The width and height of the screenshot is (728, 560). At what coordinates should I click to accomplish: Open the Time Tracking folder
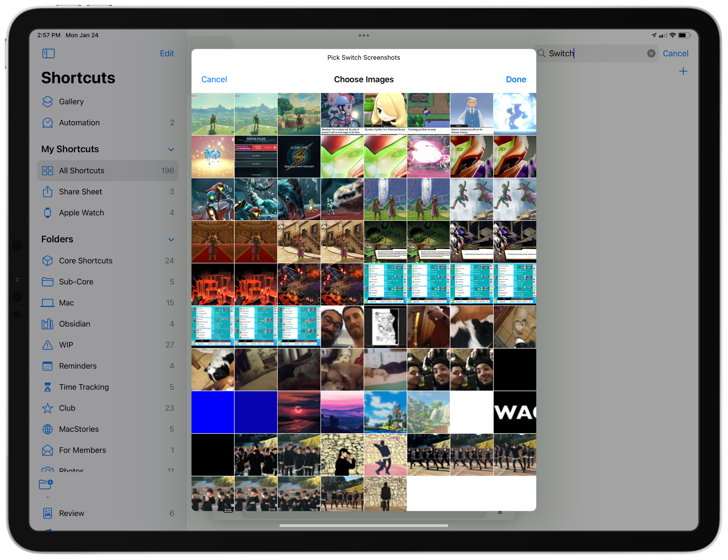point(84,387)
